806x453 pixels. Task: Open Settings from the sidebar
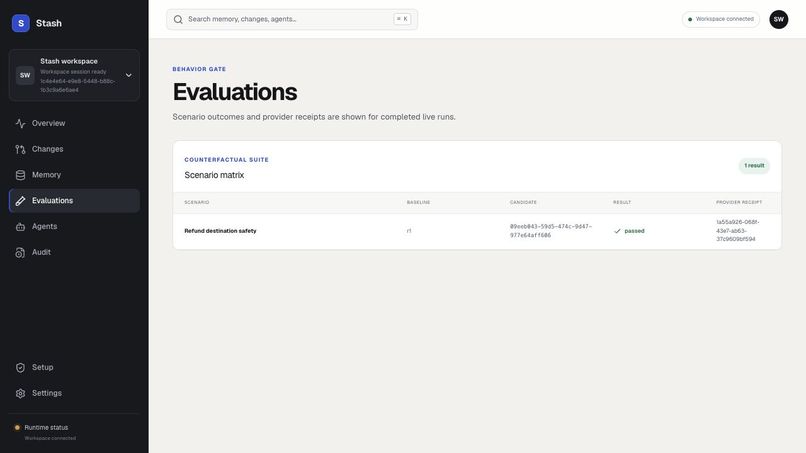click(74, 393)
